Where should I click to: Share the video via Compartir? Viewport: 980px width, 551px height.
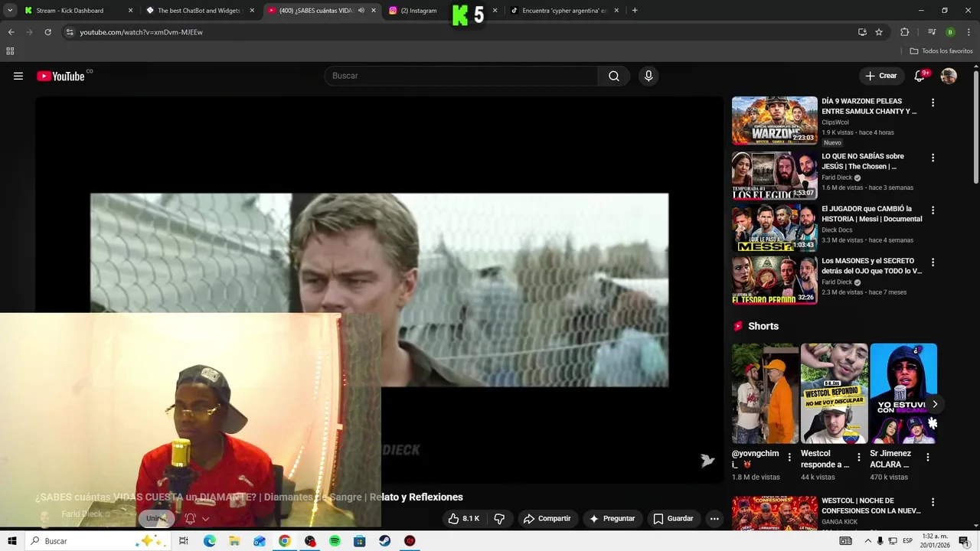547,519
